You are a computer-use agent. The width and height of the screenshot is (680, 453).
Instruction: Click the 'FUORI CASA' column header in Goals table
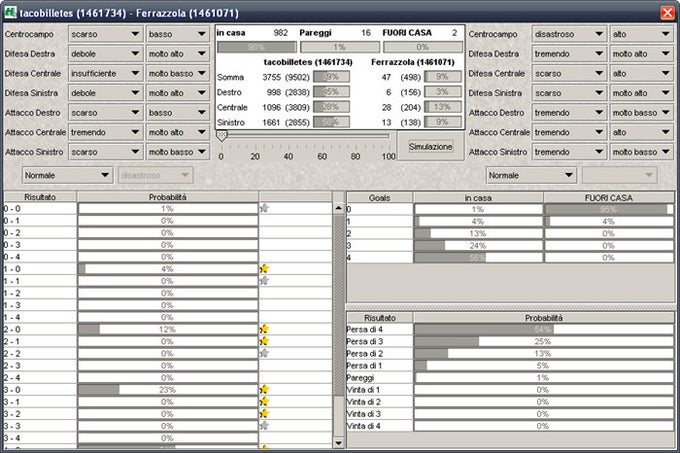(608, 198)
